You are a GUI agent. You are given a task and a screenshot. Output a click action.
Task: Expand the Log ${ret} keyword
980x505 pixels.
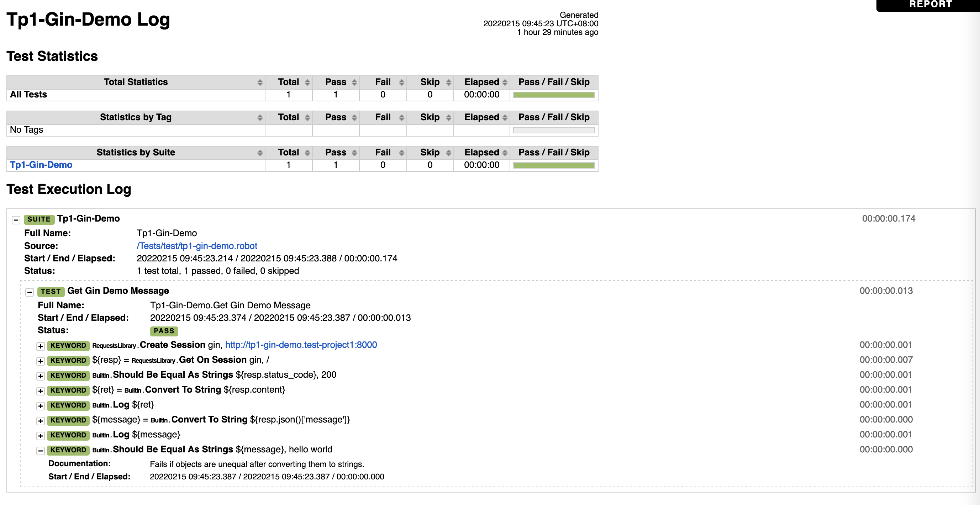coord(40,405)
